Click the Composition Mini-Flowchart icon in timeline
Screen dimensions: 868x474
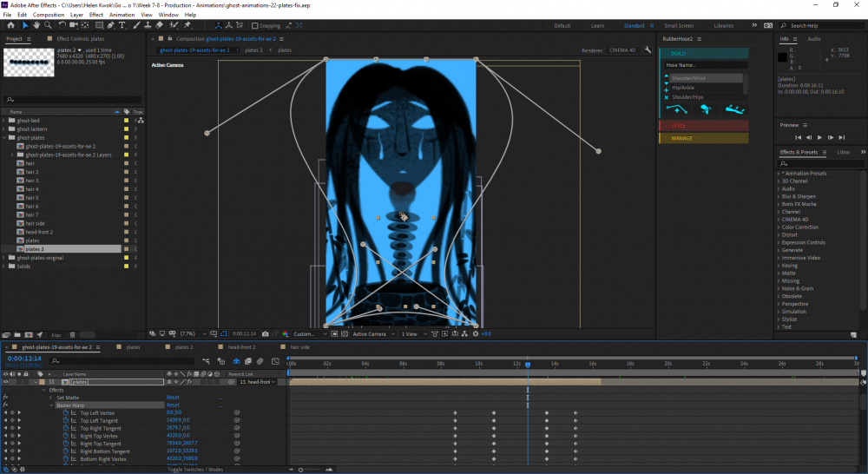(x=206, y=361)
